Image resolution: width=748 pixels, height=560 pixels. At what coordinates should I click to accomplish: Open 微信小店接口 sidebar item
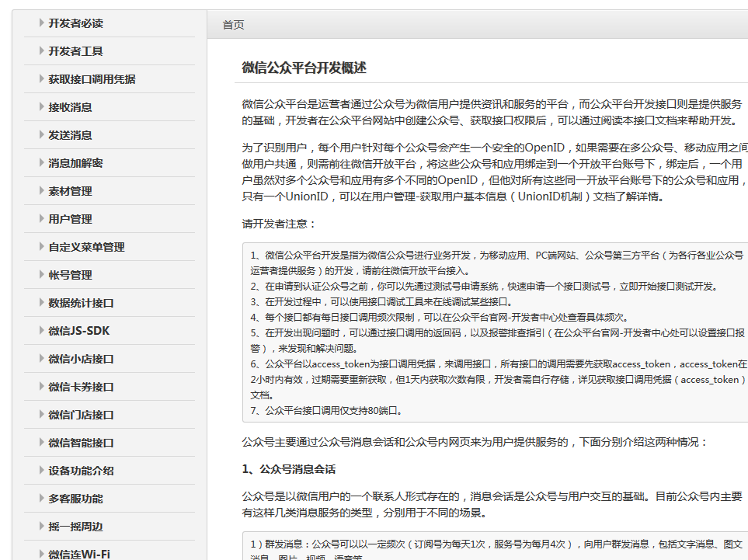[81, 359]
